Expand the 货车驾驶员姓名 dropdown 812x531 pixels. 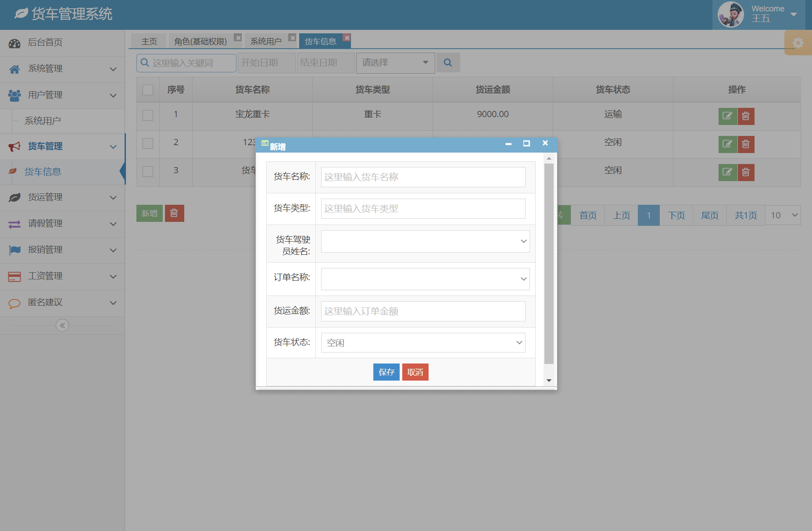click(425, 241)
